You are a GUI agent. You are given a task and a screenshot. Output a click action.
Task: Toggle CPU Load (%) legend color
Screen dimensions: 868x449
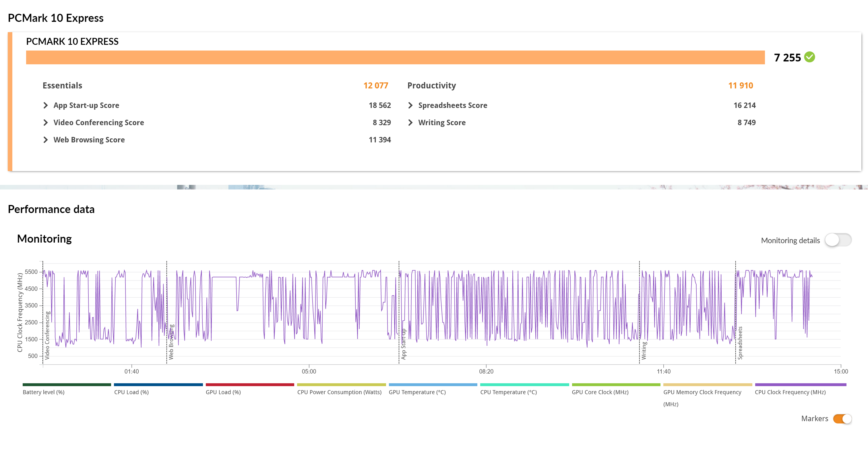(x=158, y=385)
